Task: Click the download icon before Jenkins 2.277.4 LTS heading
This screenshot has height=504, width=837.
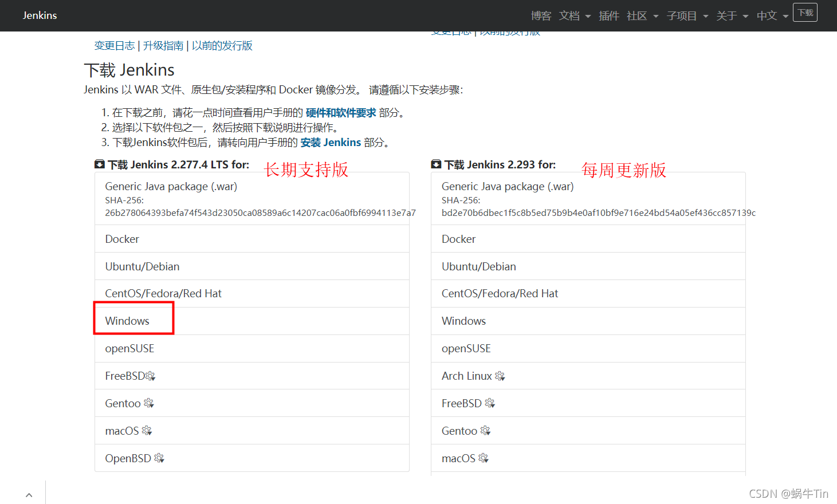Action: [100, 164]
